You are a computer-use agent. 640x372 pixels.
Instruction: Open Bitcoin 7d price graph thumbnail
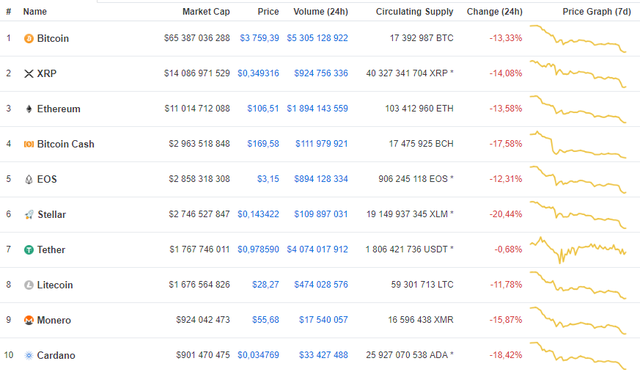[578, 38]
